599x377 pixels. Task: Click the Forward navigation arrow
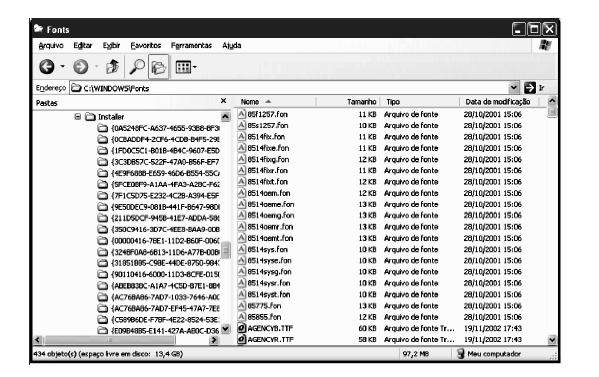tap(80, 67)
